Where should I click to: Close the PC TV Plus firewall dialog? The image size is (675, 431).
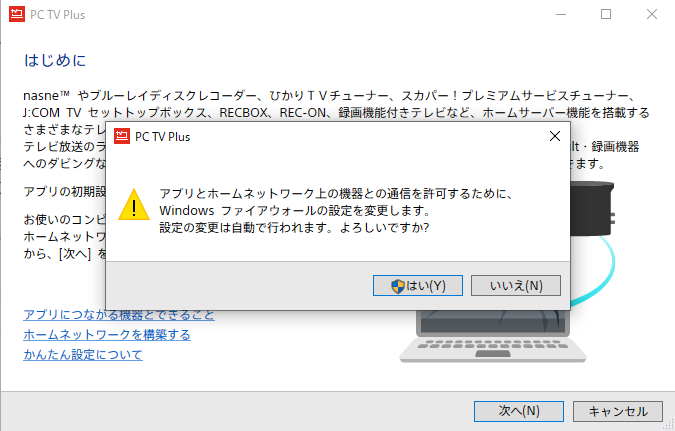pyautogui.click(x=555, y=136)
